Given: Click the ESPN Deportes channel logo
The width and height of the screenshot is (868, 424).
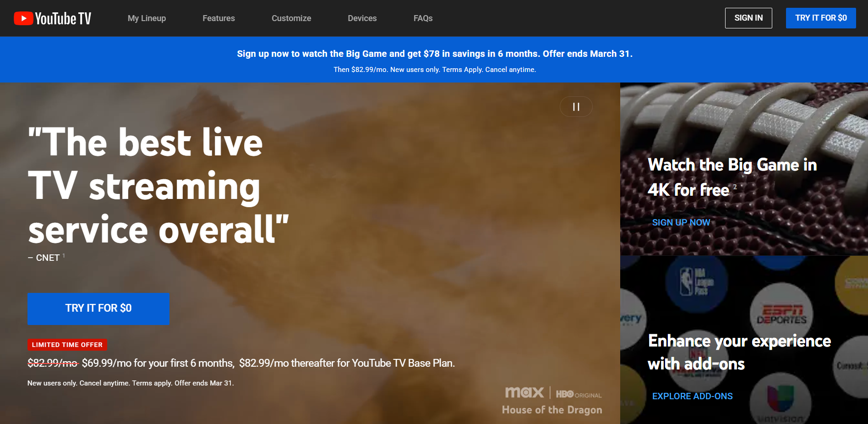Looking at the screenshot, I should click(781, 314).
